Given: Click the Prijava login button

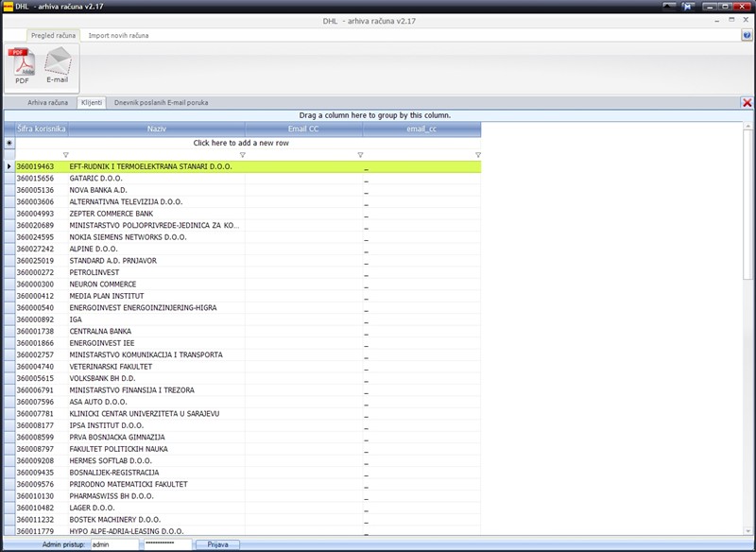Looking at the screenshot, I should 218,544.
